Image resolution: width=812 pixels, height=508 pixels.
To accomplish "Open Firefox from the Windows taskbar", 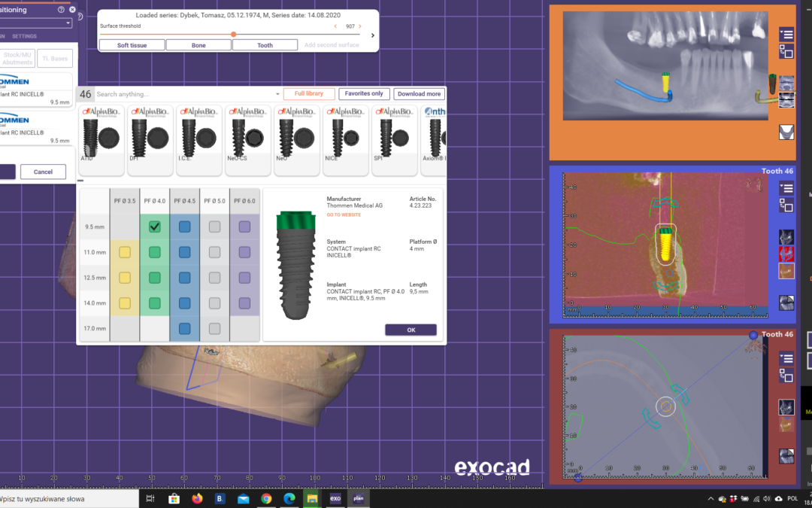I will [x=198, y=498].
